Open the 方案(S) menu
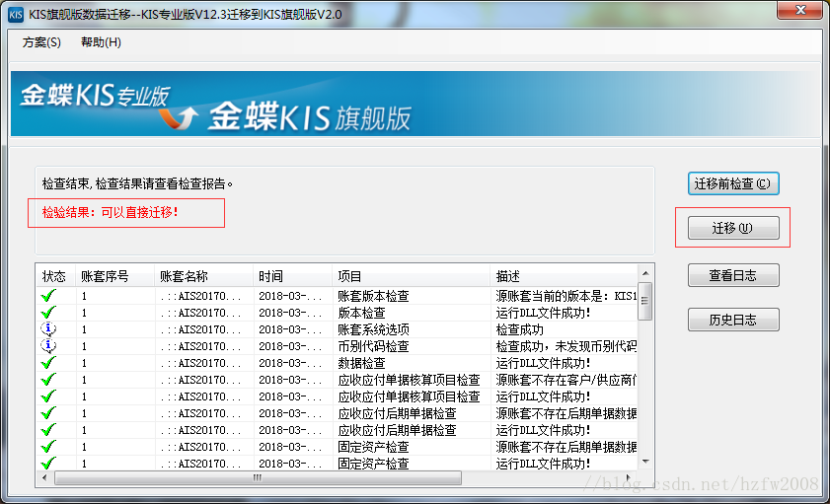This screenshot has width=830, height=504. pyautogui.click(x=41, y=42)
